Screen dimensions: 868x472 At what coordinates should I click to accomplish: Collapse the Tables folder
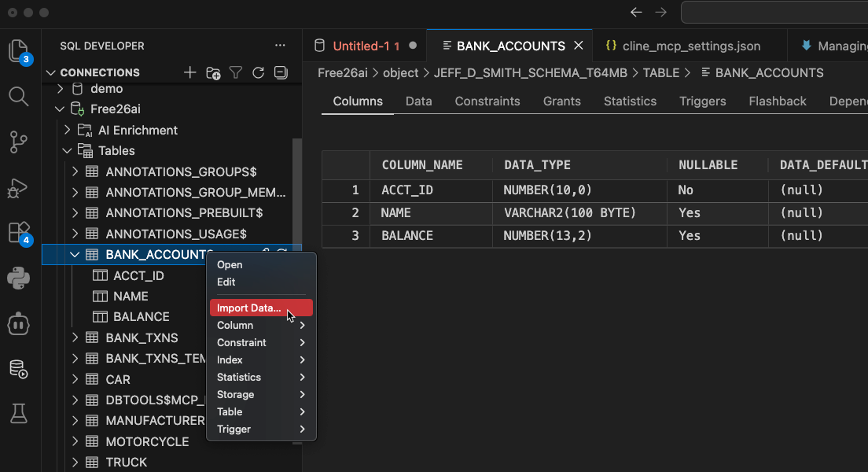(x=68, y=150)
